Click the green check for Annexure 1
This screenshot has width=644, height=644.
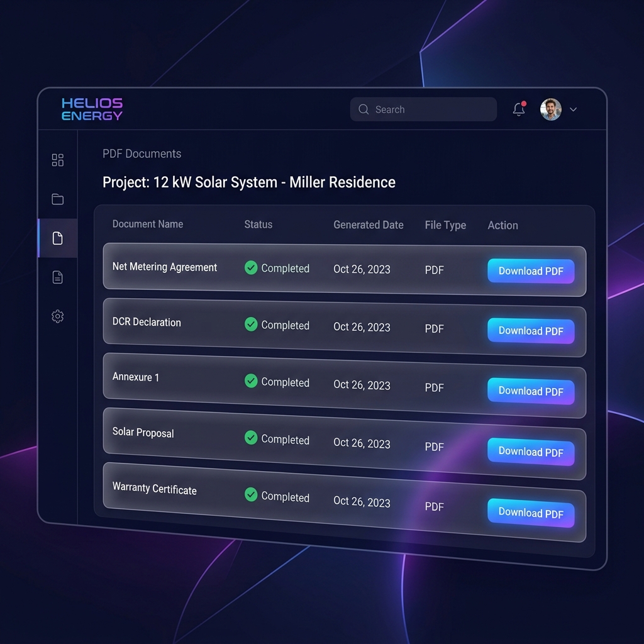pos(251,381)
